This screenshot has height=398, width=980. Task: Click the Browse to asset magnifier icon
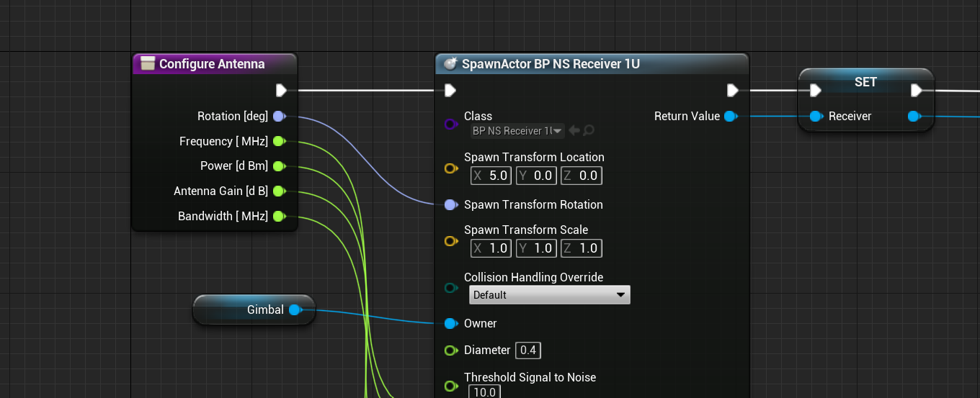[x=589, y=130]
